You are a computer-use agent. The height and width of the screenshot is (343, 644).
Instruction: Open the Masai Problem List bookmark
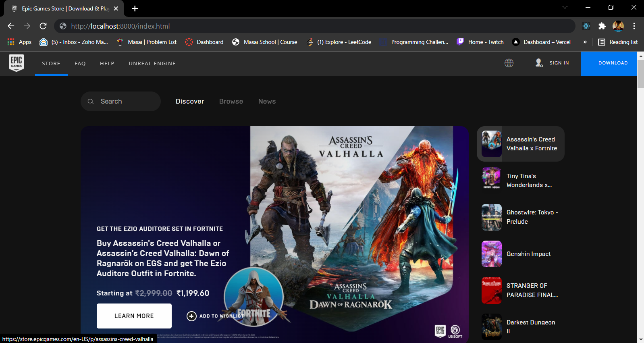pyautogui.click(x=147, y=42)
